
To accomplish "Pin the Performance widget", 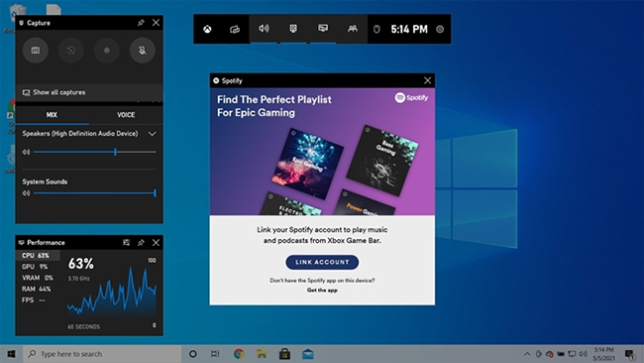I will pos(141,243).
